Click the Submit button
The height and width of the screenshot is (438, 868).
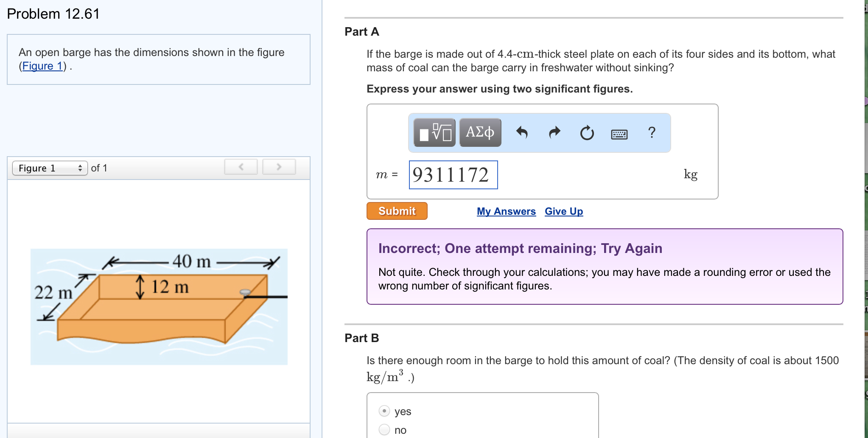click(396, 211)
